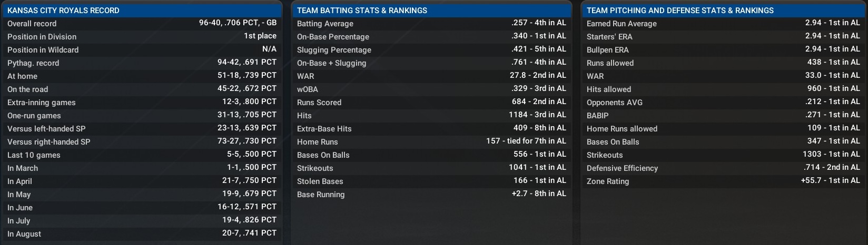The height and width of the screenshot is (245, 868).
Task: Select the Last 10 games row
Action: pos(142,155)
